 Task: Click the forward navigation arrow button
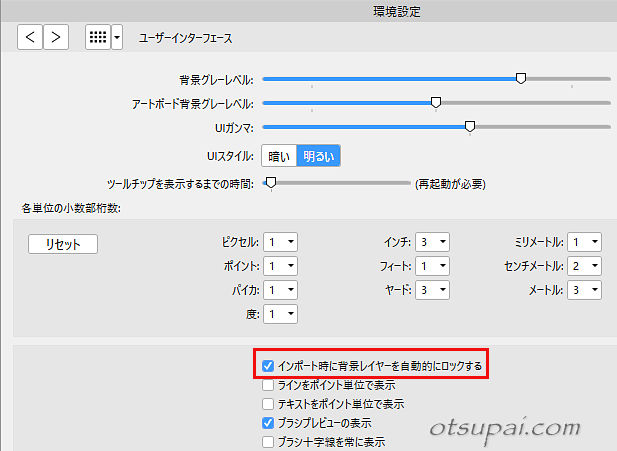click(x=56, y=38)
